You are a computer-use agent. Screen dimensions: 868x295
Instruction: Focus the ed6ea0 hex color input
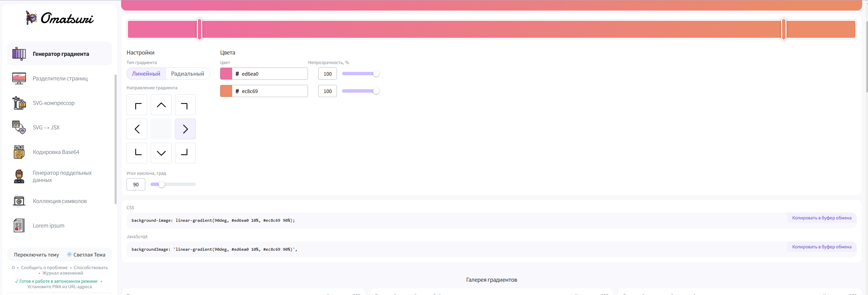pos(270,74)
